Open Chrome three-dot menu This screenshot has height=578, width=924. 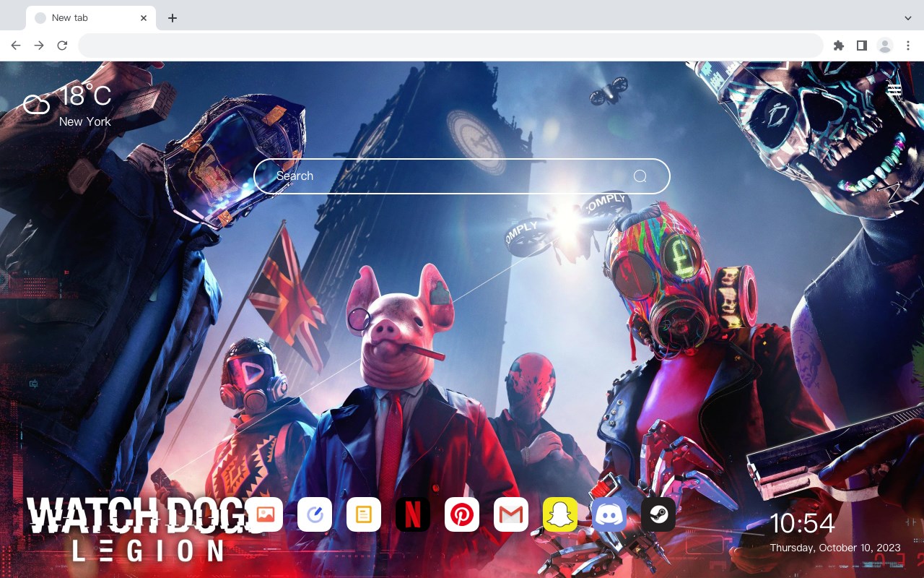tap(908, 46)
